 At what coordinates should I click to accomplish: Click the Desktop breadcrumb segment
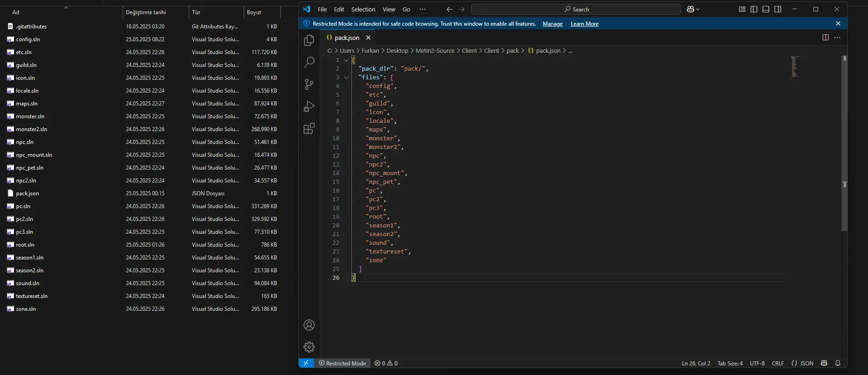[x=397, y=50]
